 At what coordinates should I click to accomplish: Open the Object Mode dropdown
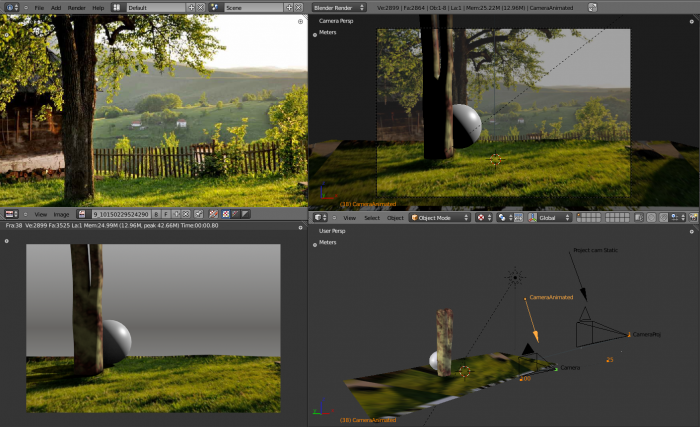440,217
